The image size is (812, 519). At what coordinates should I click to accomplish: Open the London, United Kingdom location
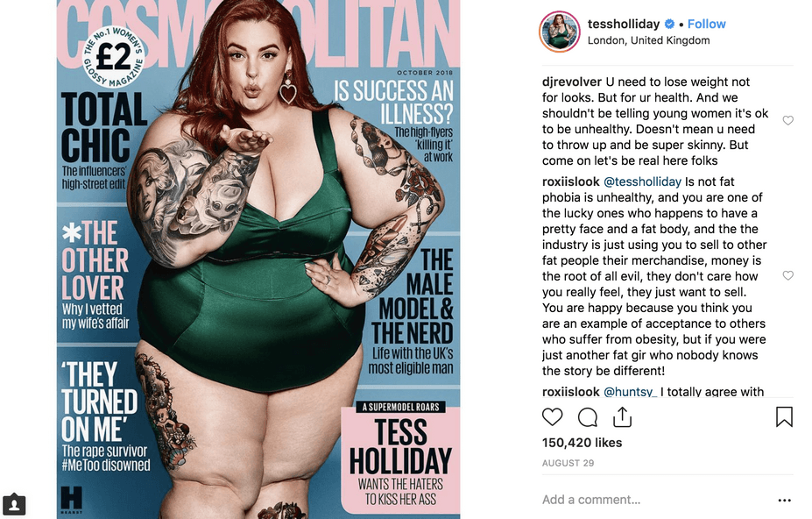[648, 40]
